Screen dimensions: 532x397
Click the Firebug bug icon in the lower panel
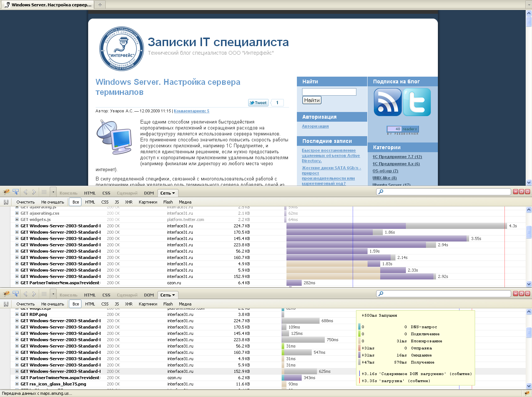(x=6, y=294)
